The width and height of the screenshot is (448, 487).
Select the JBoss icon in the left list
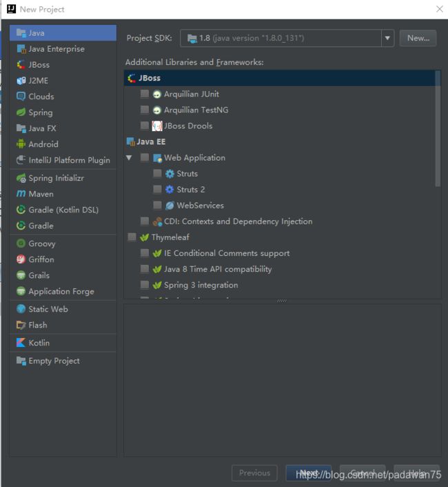coord(21,65)
